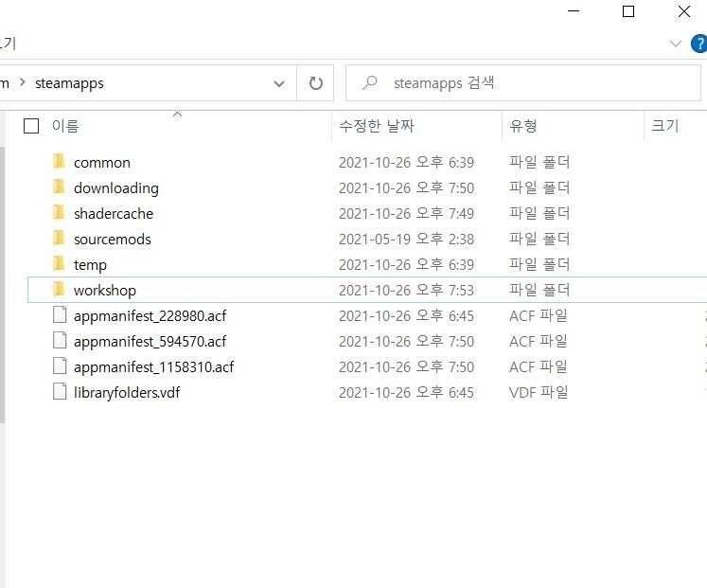Click the appmanifest_594570.acf file icon

pyautogui.click(x=60, y=341)
